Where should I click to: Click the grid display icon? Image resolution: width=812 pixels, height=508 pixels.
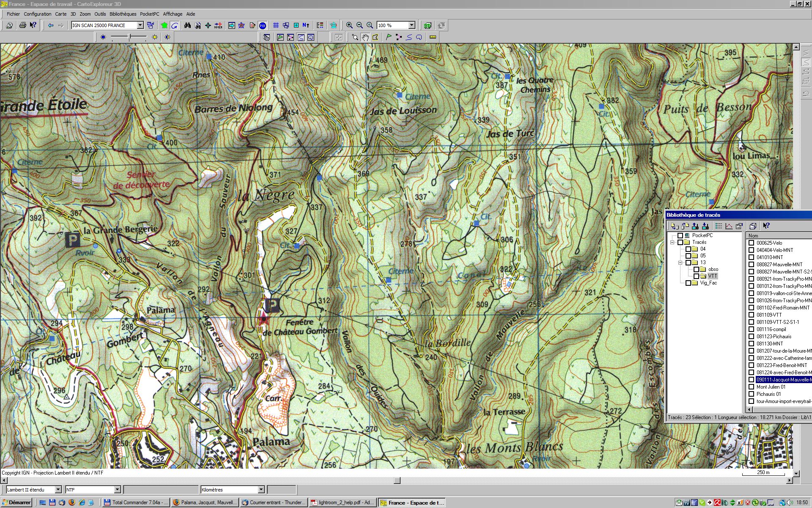(x=276, y=25)
